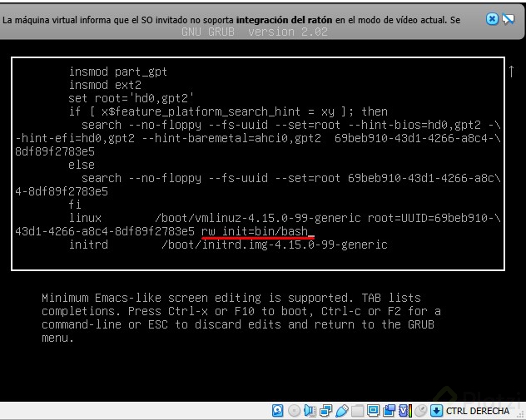Click the 'else' keyword line
526x420 pixels.
[x=82, y=165]
